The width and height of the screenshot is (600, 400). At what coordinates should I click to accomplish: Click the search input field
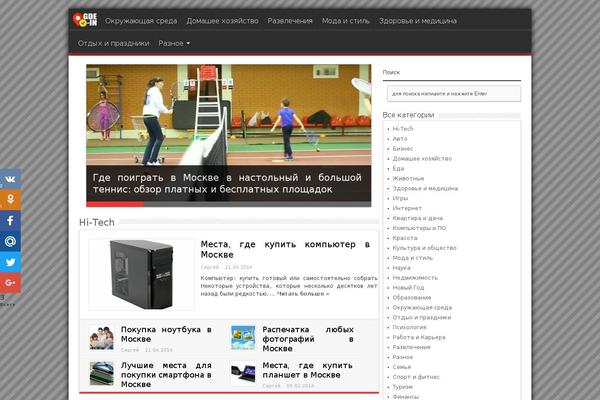454,94
